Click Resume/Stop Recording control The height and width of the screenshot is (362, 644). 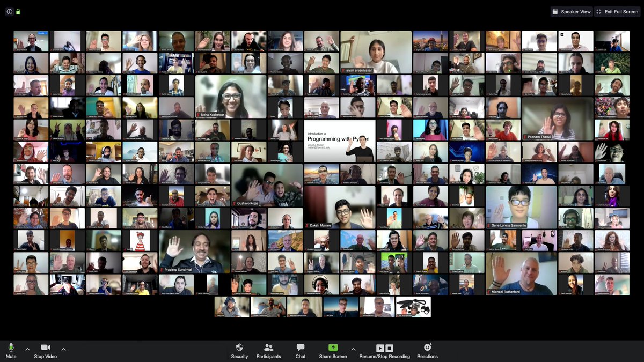coord(384,351)
